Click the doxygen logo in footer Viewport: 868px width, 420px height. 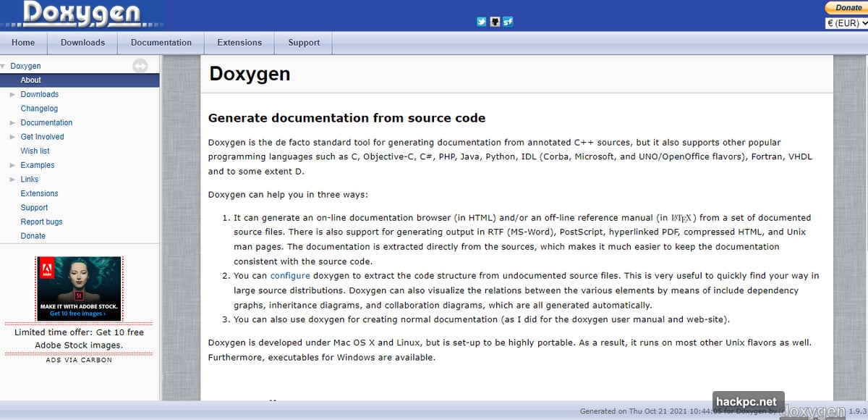point(814,411)
